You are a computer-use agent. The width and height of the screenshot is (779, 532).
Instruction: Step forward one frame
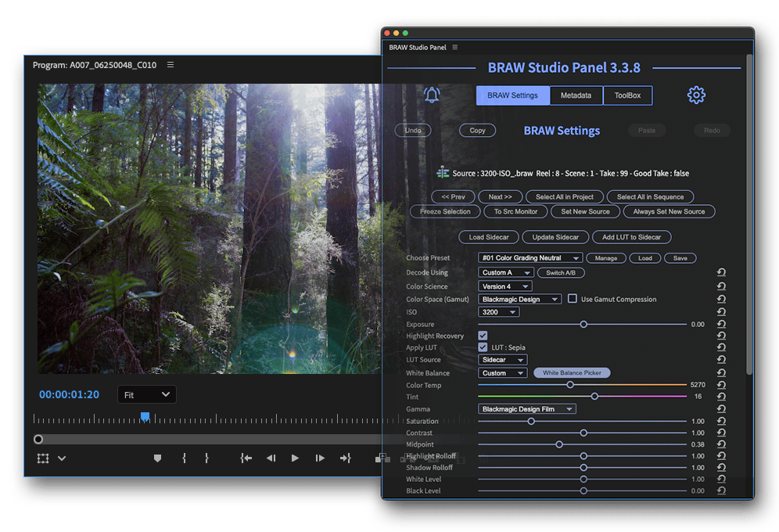coord(320,458)
